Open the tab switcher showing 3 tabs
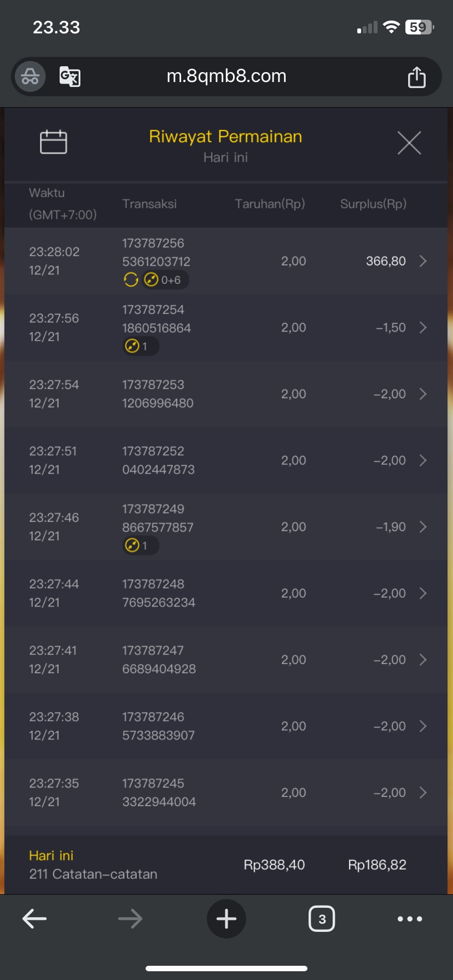Image resolution: width=453 pixels, height=980 pixels. pyautogui.click(x=322, y=919)
